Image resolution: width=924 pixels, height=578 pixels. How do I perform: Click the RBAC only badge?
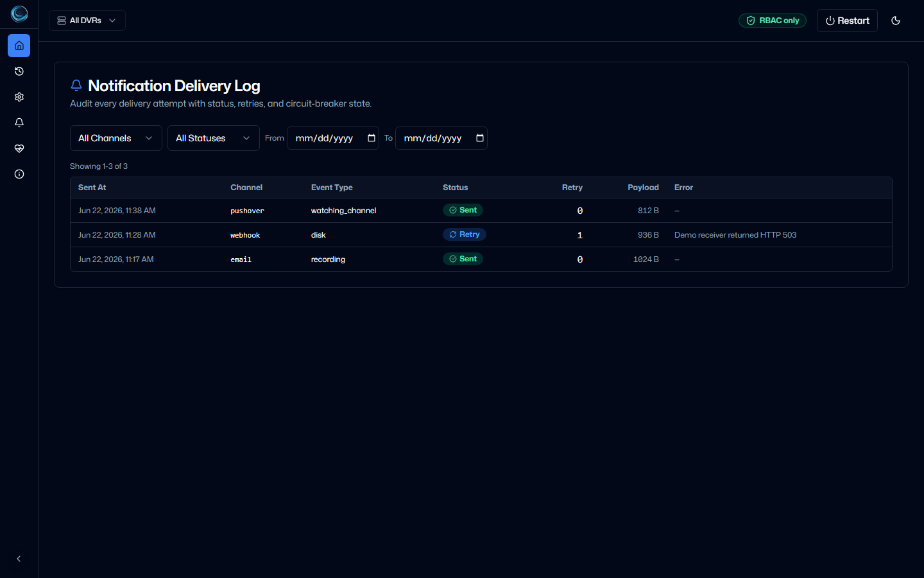click(773, 21)
